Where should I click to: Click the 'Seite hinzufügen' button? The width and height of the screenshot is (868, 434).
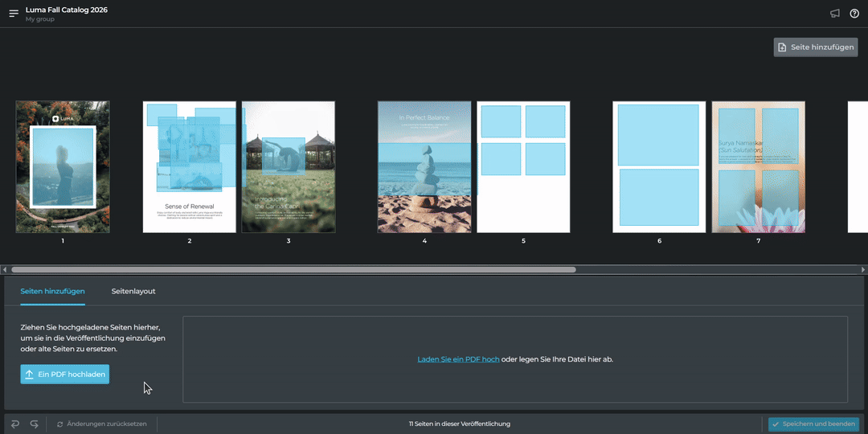click(x=815, y=47)
